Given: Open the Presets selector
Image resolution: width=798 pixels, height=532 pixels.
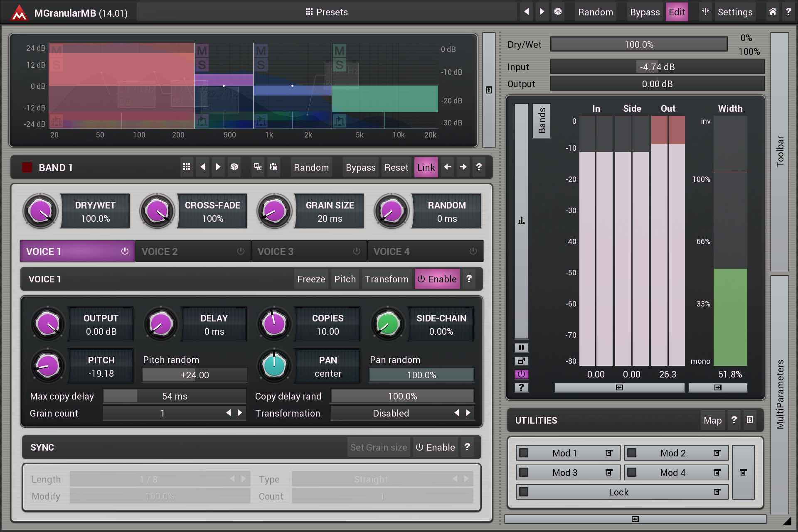Looking at the screenshot, I should coord(327,12).
